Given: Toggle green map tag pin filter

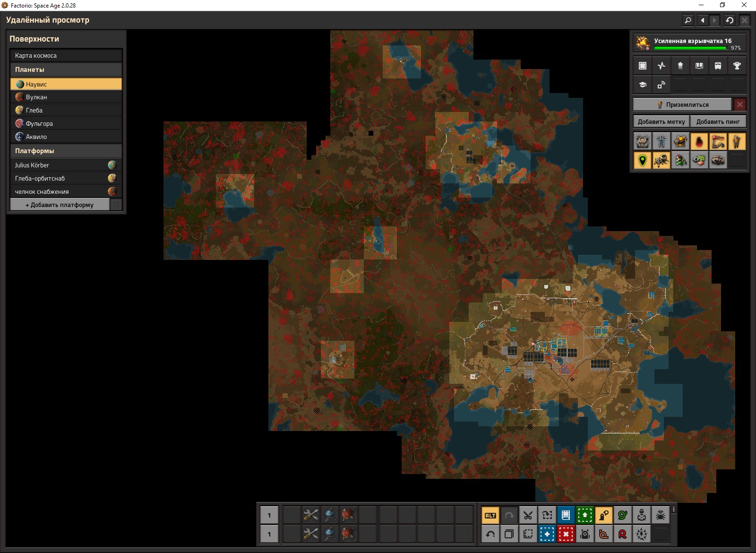Looking at the screenshot, I should pyautogui.click(x=643, y=160).
